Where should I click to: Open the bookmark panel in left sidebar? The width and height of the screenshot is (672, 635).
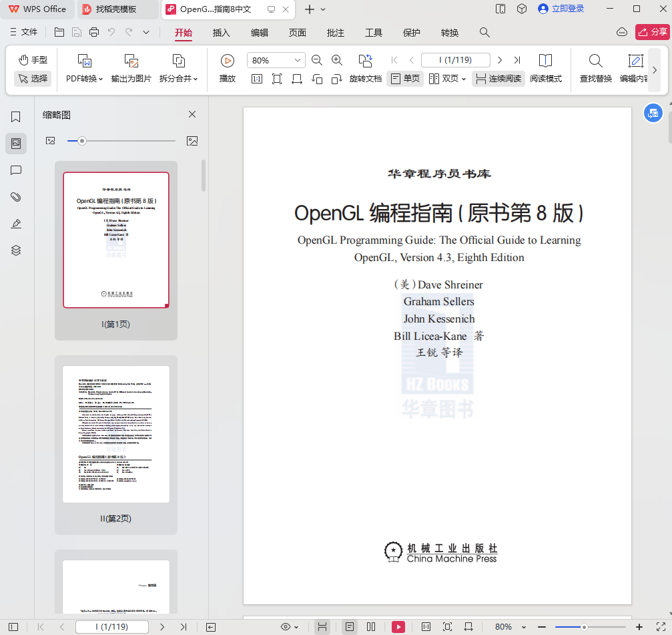16,117
